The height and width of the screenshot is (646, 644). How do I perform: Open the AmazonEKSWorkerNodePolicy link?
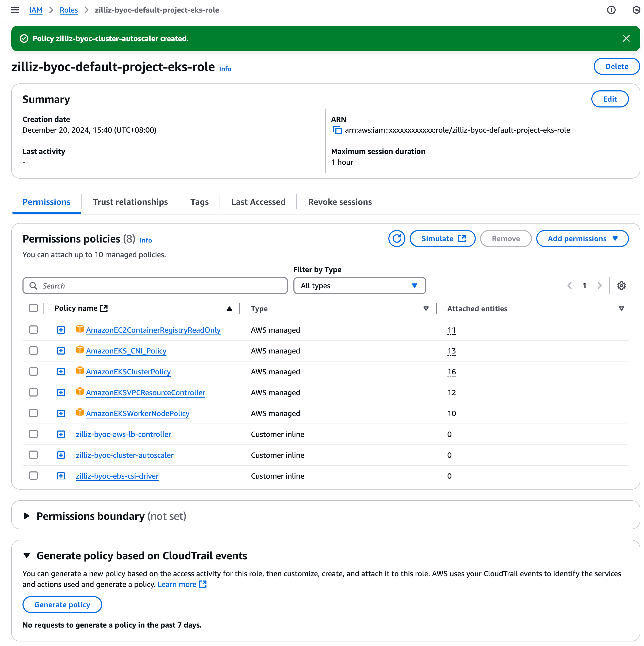coord(138,413)
